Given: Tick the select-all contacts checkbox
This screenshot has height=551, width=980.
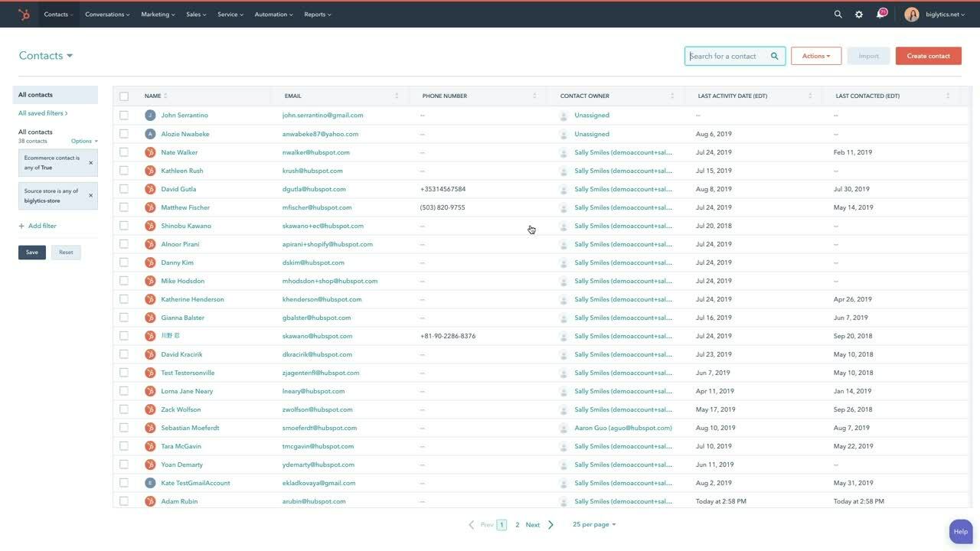Looking at the screenshot, I should [x=124, y=96].
